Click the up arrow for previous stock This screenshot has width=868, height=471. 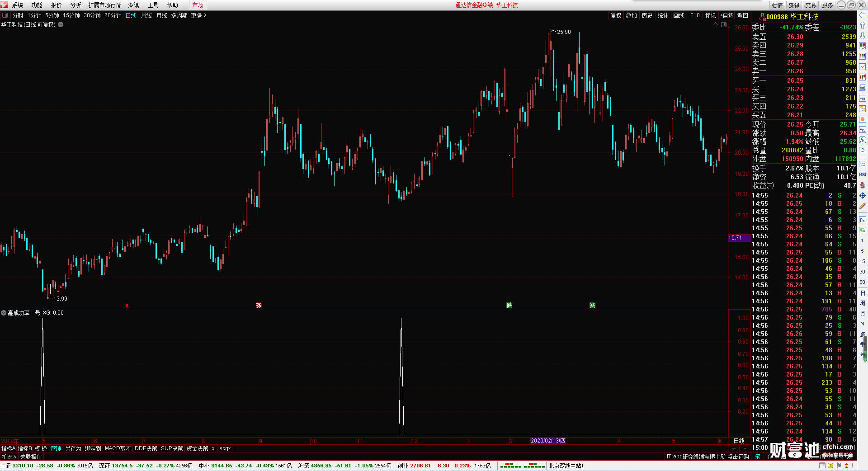(863, 25)
